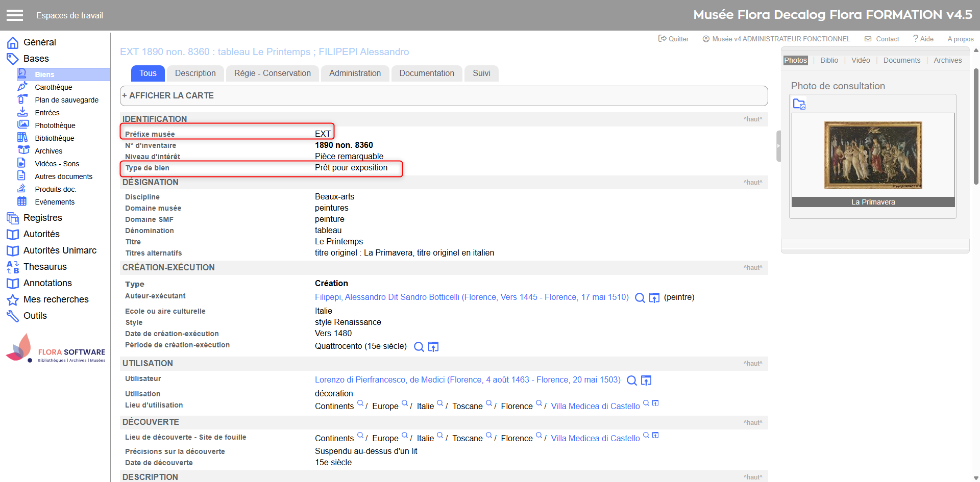Open the Villa Medicea di Castello link under Utilisation
Viewport: 980px width, 482px height.
[x=595, y=406]
